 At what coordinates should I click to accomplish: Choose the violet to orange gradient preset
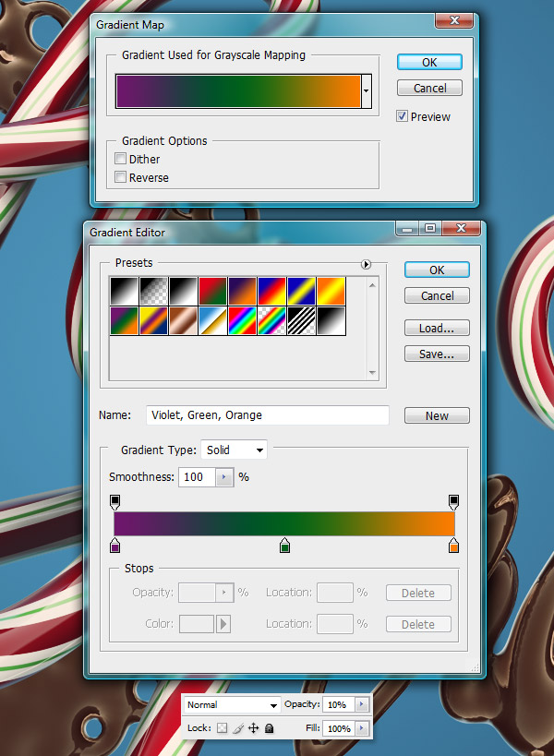[242, 291]
